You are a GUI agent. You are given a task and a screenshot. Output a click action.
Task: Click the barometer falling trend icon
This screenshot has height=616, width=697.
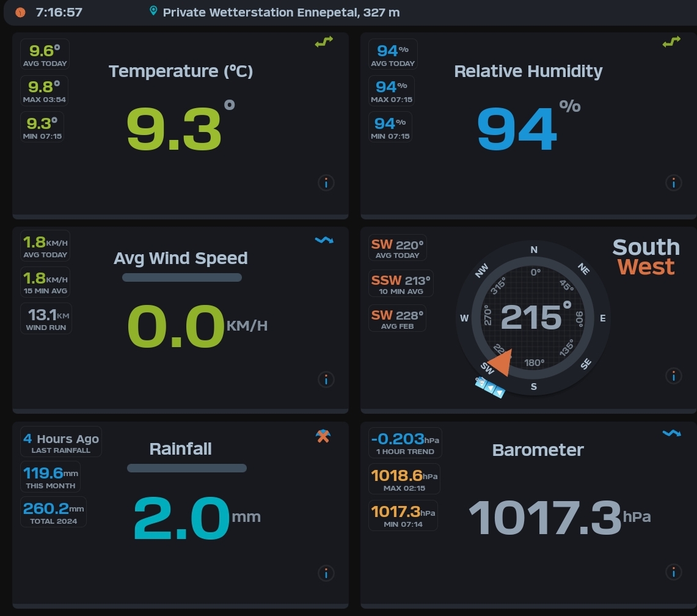tap(671, 433)
